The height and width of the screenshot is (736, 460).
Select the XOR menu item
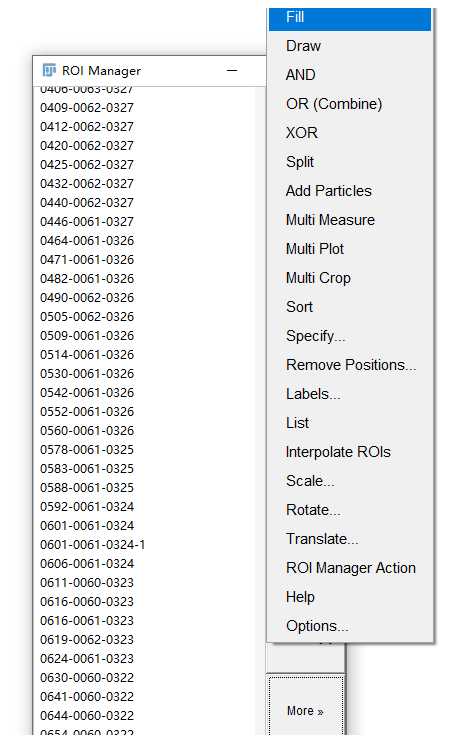(350, 133)
